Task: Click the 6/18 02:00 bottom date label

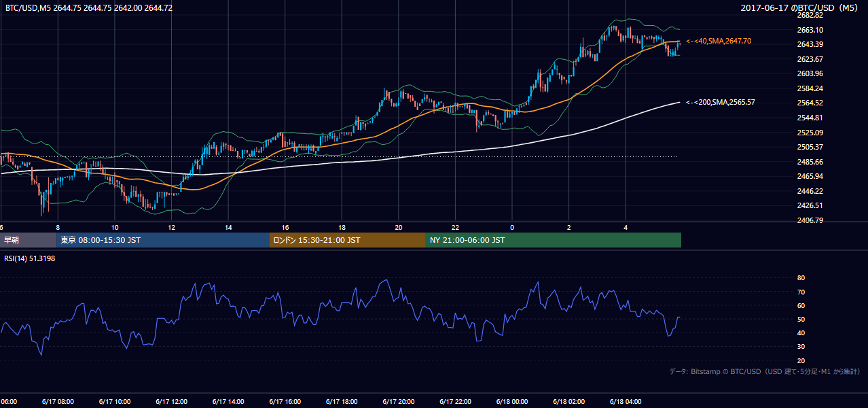Action: point(569,401)
